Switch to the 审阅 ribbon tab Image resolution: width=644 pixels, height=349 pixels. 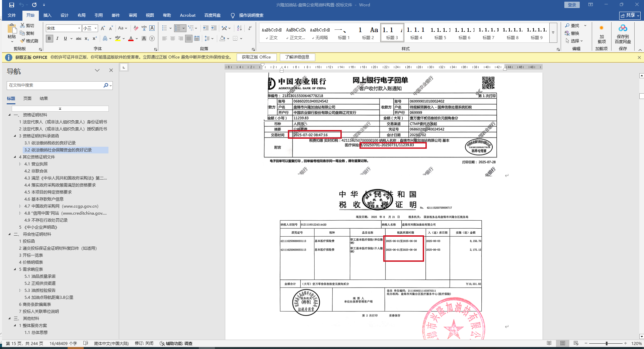[x=133, y=15]
